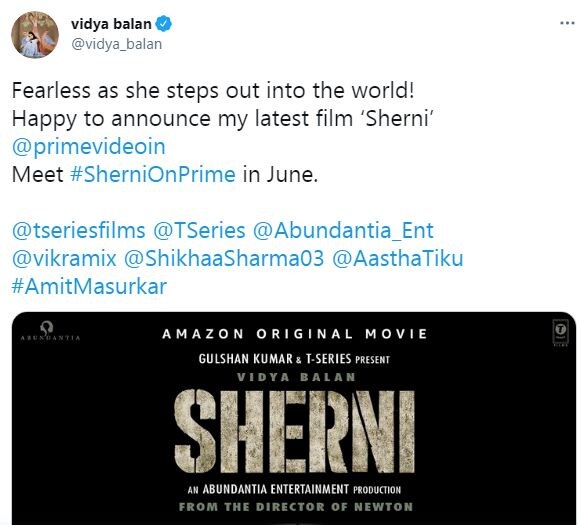Image resolution: width=579 pixels, height=525 pixels.
Task: Open the #AmitMasurkar hashtag
Action: click(x=89, y=286)
